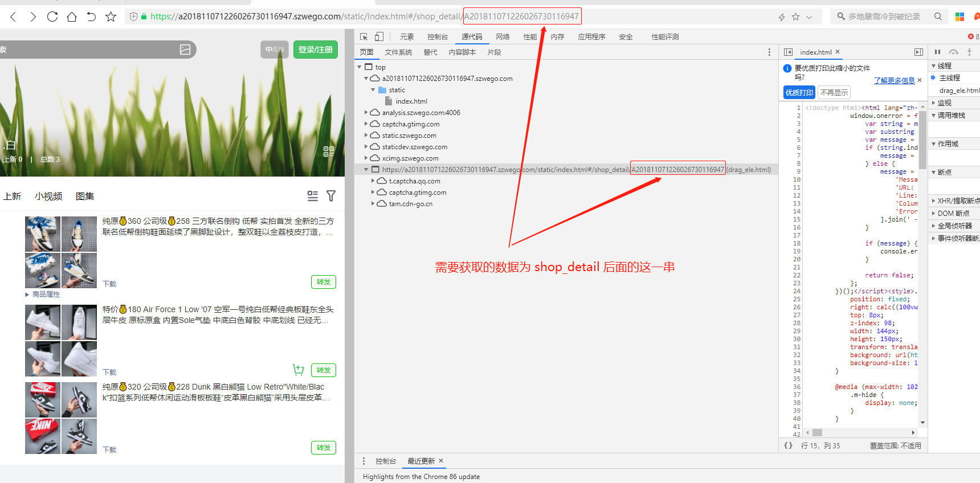Select the 内容脚本 sources sub-tab
The height and width of the screenshot is (483, 980).
(x=462, y=52)
